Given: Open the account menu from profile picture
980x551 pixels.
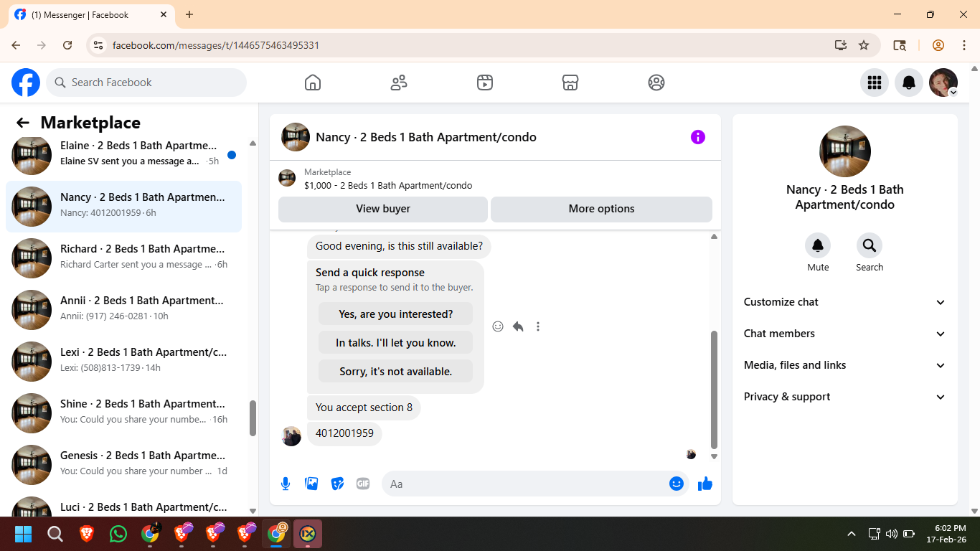Looking at the screenshot, I should (943, 83).
